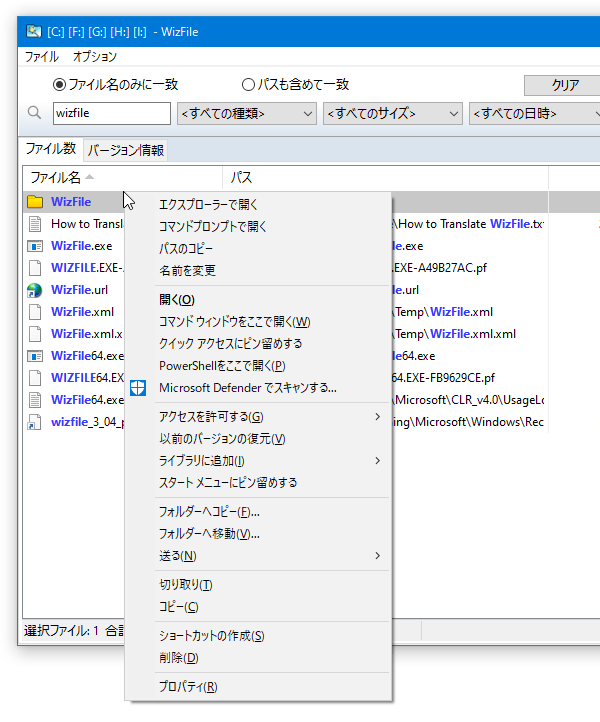
Task: Sort by the ファイル名 column header
Action: pos(122,177)
